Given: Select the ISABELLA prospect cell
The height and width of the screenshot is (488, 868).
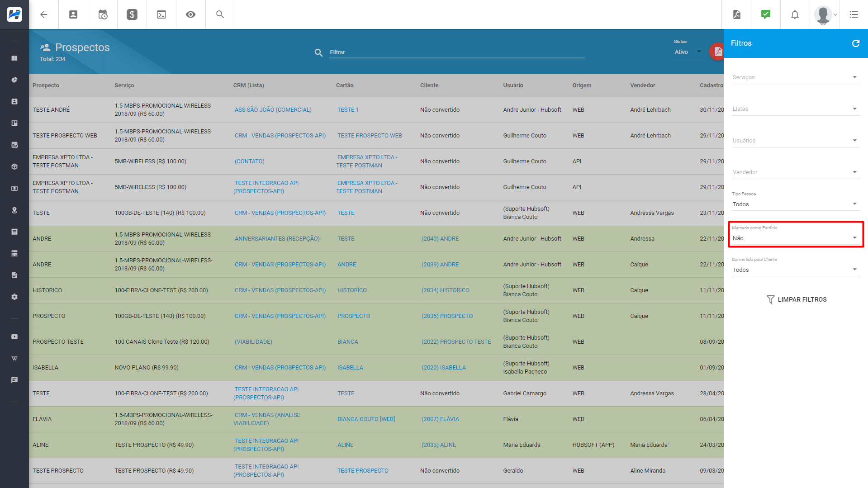Looking at the screenshot, I should [45, 368].
